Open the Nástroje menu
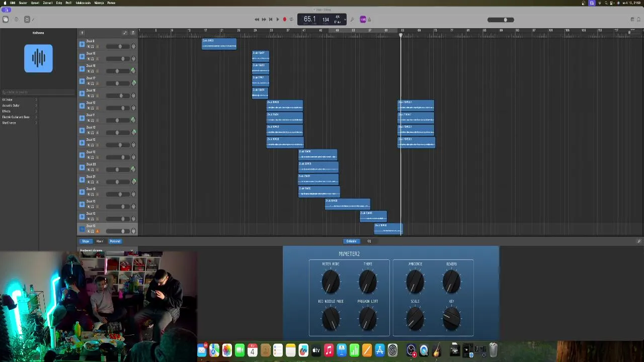Screen dimensions: 644x362 (x=99, y=3)
